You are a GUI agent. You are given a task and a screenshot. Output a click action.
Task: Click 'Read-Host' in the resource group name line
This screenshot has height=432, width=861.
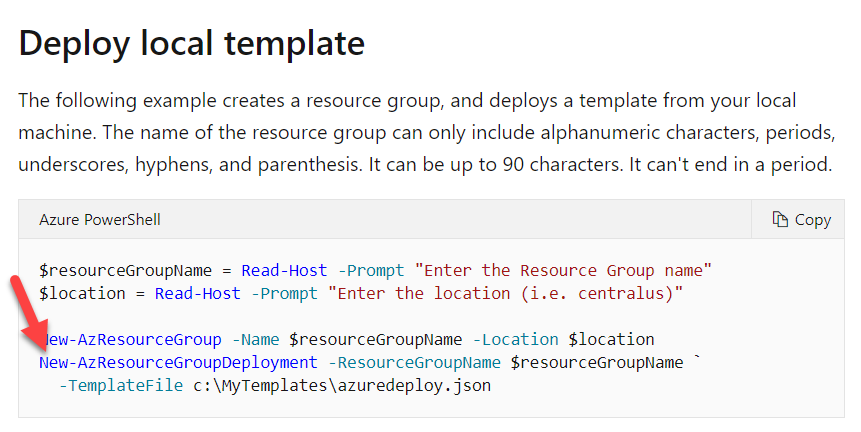[284, 270]
